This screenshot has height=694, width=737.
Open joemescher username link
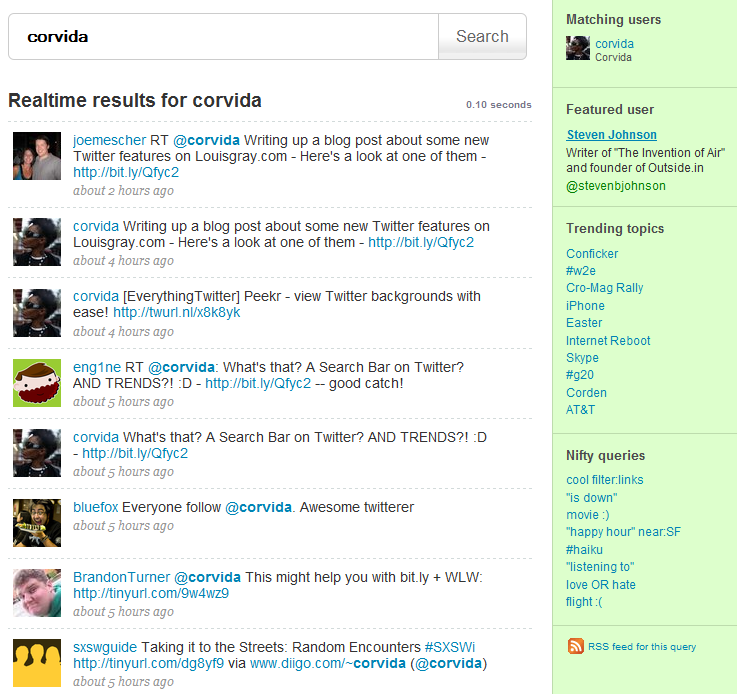click(x=109, y=140)
